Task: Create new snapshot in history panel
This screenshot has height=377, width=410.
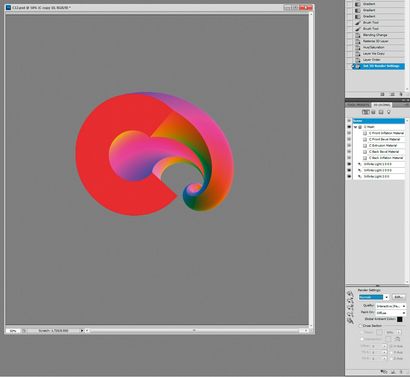Action: 392,94
